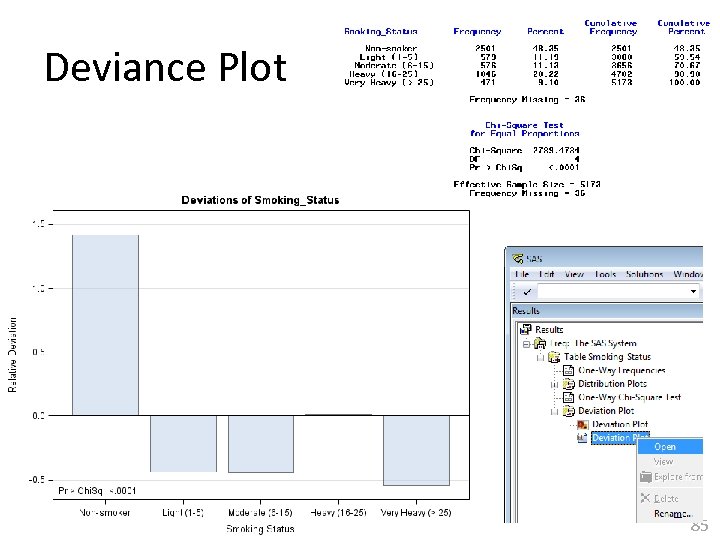The width and height of the screenshot is (720, 540).
Task: Click the 'Percent' table column header
Action: pyautogui.click(x=546, y=31)
